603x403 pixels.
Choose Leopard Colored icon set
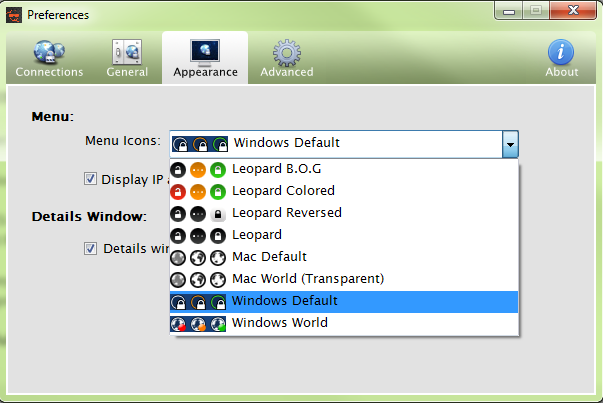click(344, 192)
